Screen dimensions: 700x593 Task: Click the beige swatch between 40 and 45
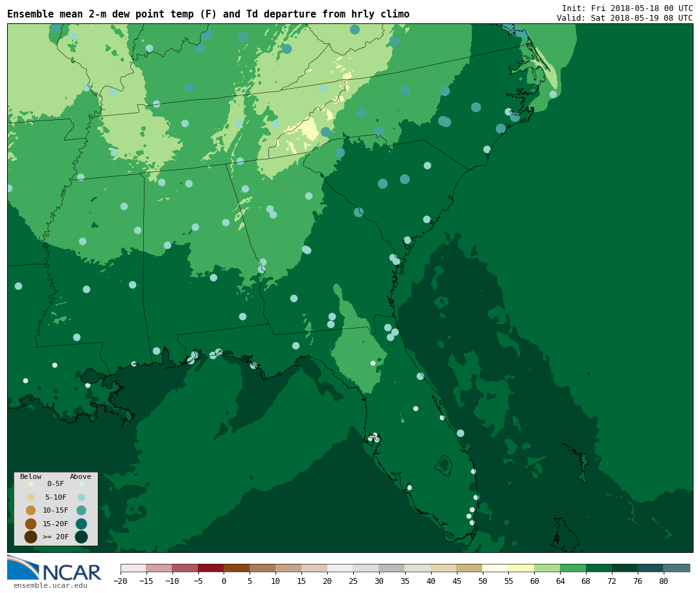tap(444, 568)
